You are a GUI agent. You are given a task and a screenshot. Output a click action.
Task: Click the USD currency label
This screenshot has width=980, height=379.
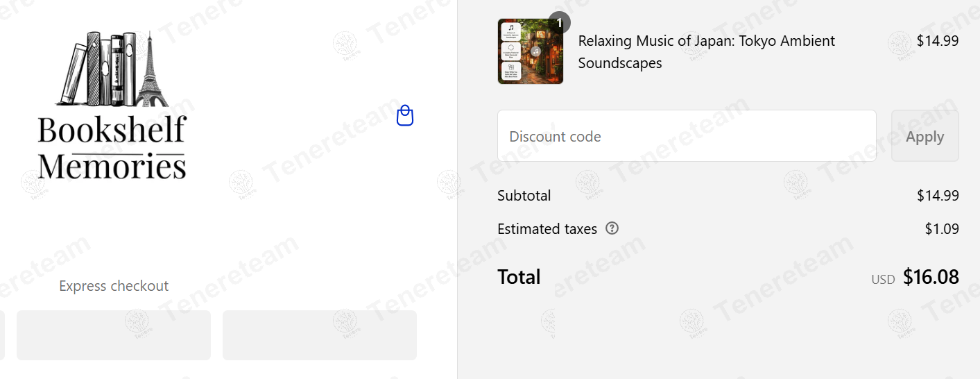pyautogui.click(x=883, y=280)
